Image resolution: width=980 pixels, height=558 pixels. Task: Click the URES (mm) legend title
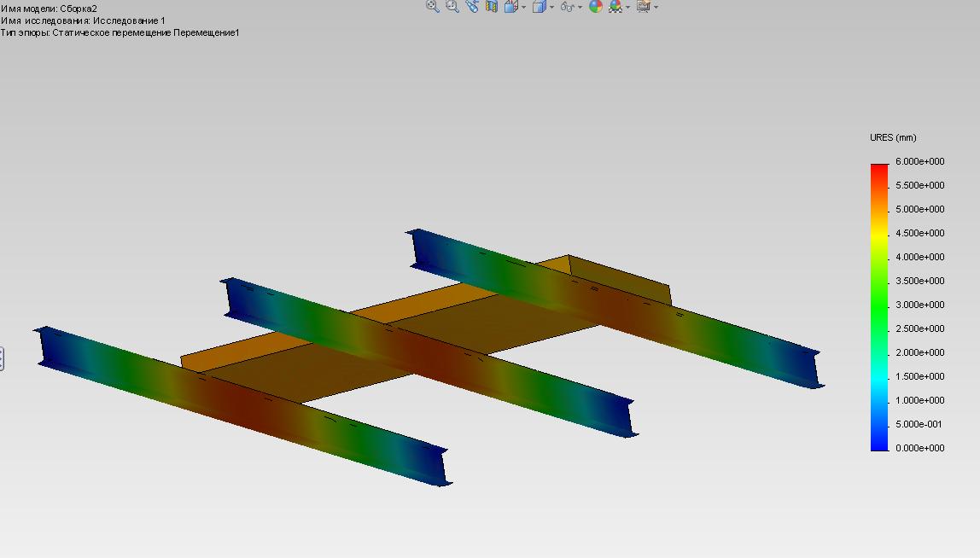[x=893, y=137]
